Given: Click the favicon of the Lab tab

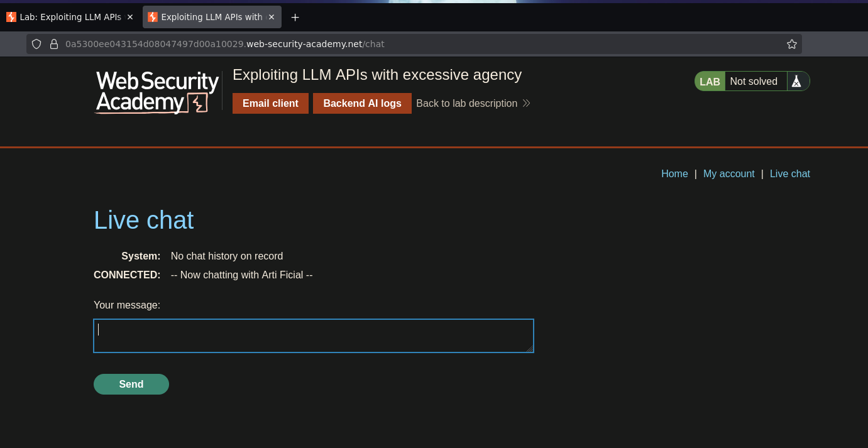Looking at the screenshot, I should coord(11,17).
